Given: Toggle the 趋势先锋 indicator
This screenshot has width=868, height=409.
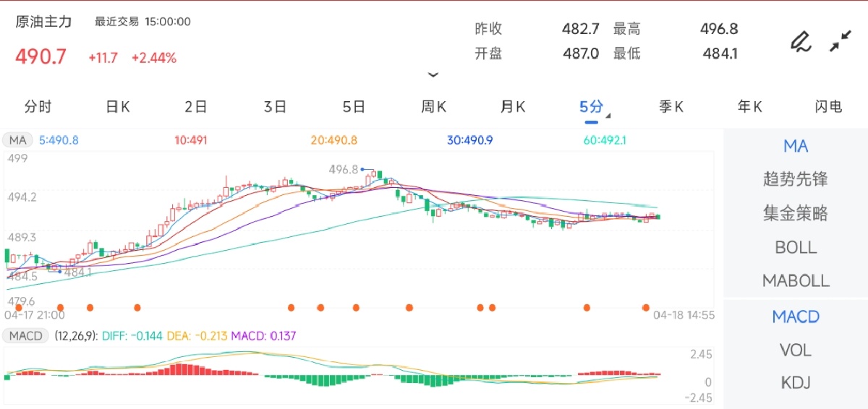Looking at the screenshot, I should (796, 179).
